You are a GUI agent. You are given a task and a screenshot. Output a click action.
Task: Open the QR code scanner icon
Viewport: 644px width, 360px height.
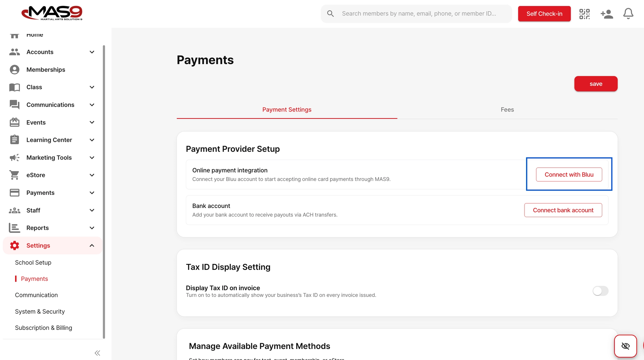585,14
